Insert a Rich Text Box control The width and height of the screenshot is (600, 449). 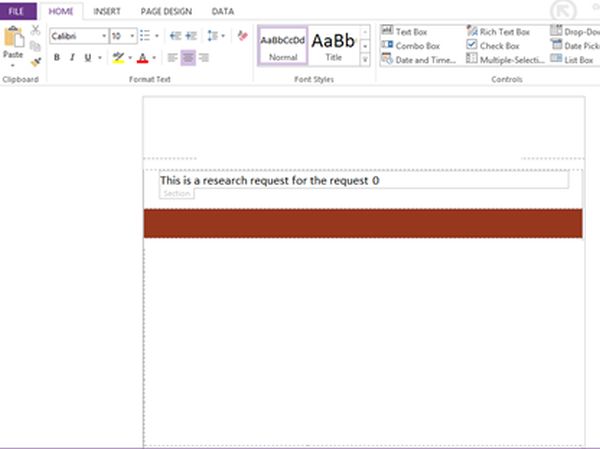(x=499, y=31)
